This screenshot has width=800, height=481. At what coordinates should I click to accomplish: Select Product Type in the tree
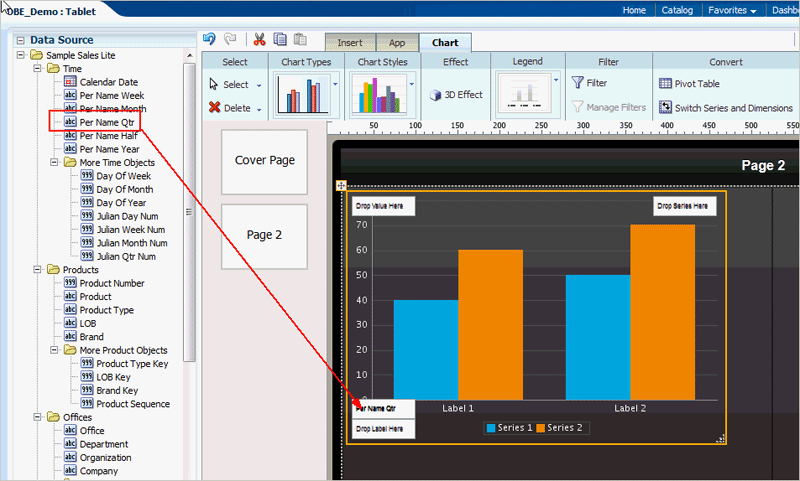(x=106, y=310)
